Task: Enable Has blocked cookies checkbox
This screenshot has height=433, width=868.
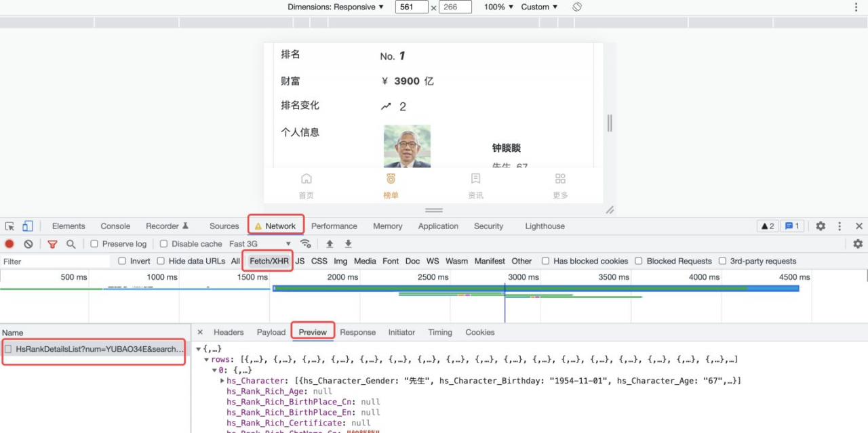Action: tap(545, 261)
